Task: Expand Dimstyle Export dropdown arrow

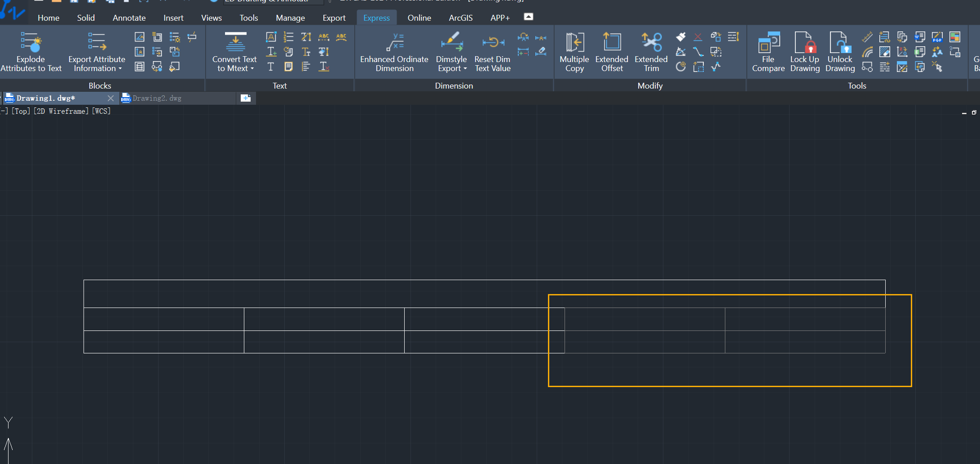Action: pos(465,68)
